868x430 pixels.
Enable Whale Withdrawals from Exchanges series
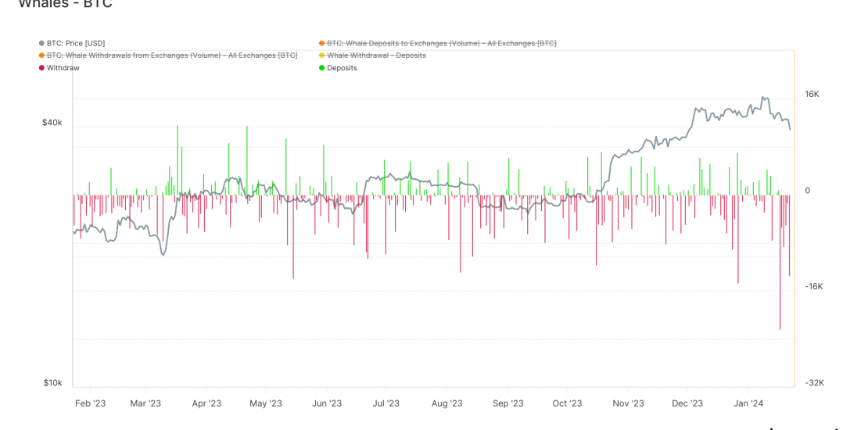172,56
